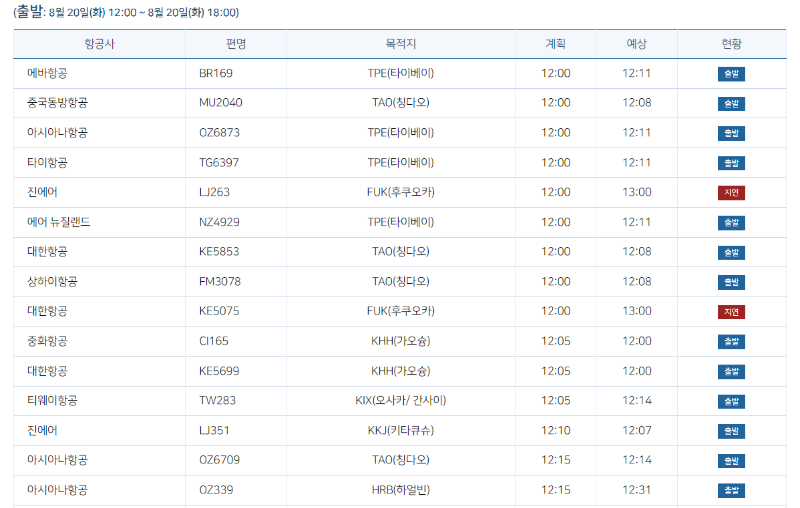Image resolution: width=800 pixels, height=508 pixels.
Task: Click destination KKJ(키타큐슈)
Action: tap(401, 430)
